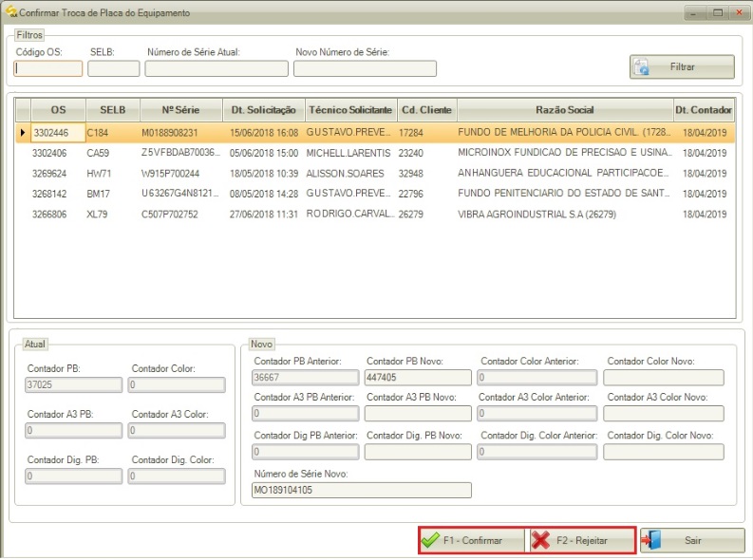Image resolution: width=753 pixels, height=560 pixels.
Task: Click date 27/06/2018 11:31 cell
Action: 264,214
